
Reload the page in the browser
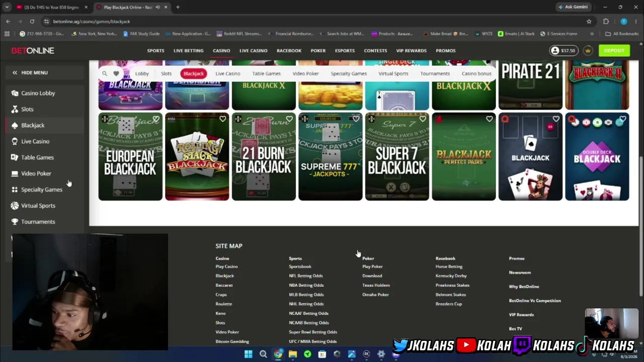coord(32,22)
